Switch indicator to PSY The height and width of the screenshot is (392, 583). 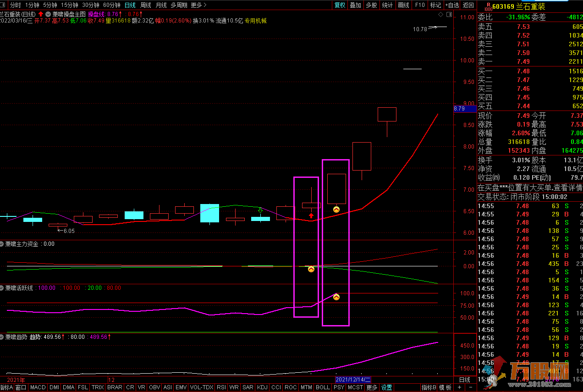coord(339,387)
